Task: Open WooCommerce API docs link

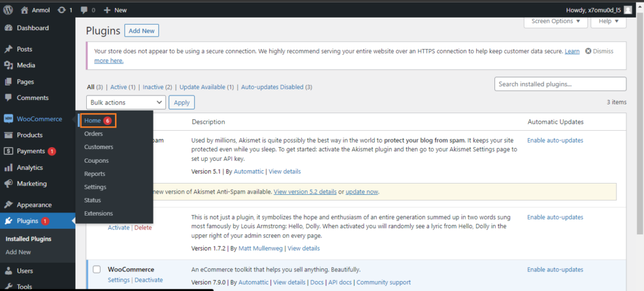Action: 340,282
